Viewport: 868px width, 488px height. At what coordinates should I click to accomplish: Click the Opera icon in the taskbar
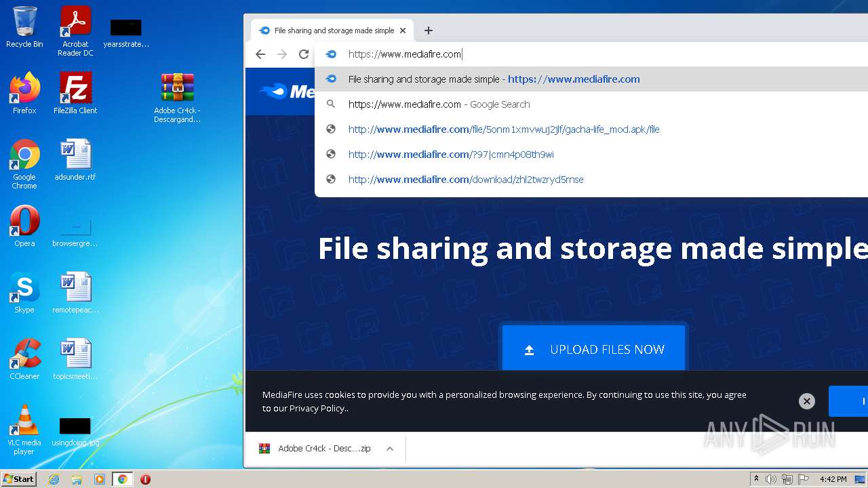tap(145, 479)
